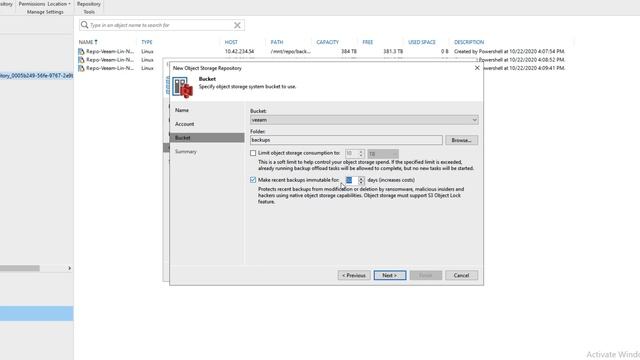This screenshot has height=360, width=640.
Task: Select the highlighted tree item in left pane
Action: [36, 76]
